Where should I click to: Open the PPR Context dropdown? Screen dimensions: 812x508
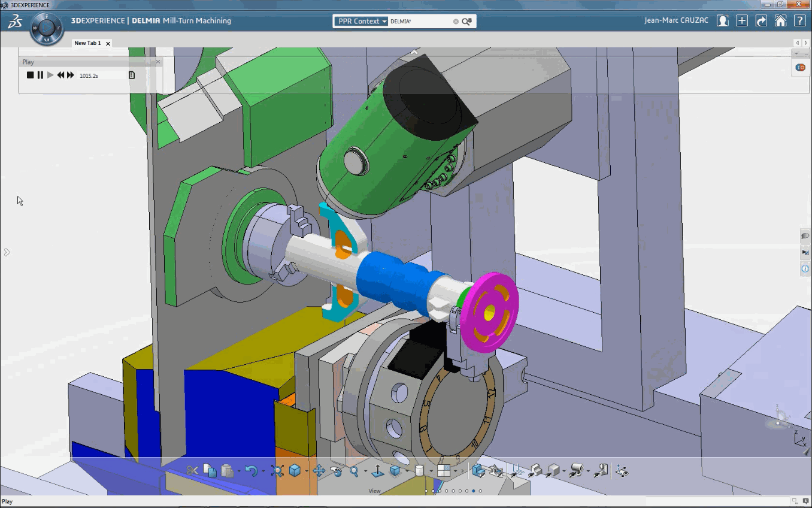tap(362, 21)
